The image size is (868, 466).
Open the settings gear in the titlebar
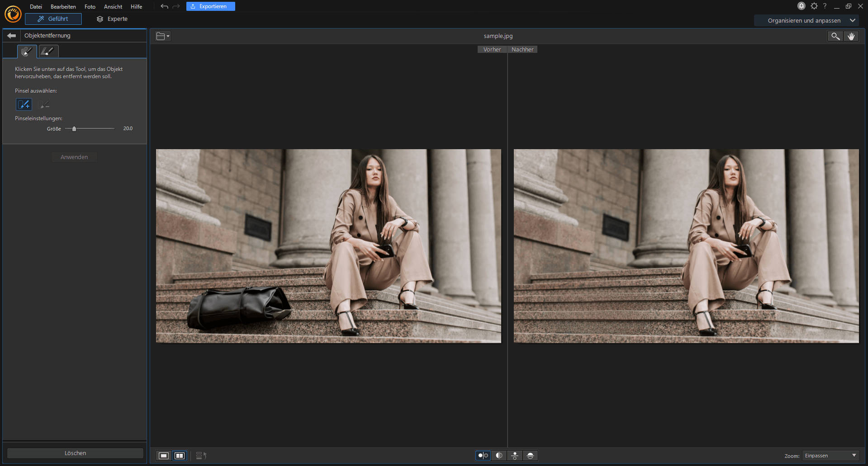coord(814,6)
